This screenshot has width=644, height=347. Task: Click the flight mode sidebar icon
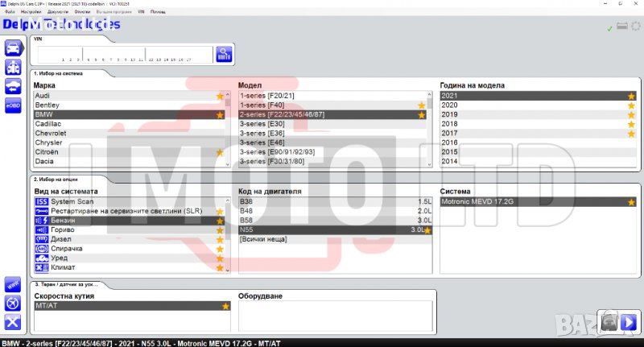point(13,304)
